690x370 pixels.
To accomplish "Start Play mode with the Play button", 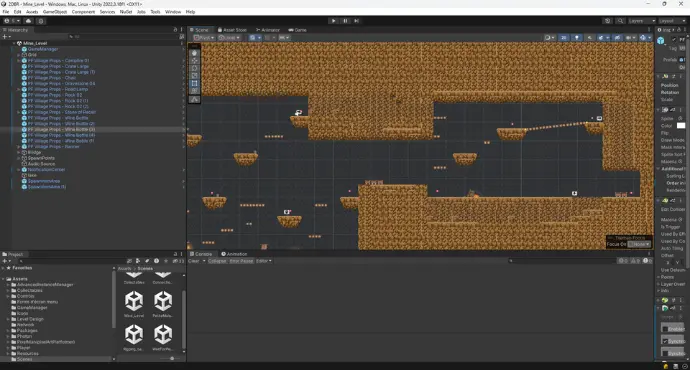I will [333, 21].
